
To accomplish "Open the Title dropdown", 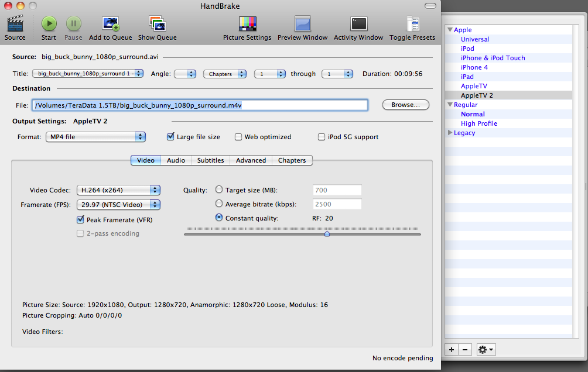I will point(88,74).
